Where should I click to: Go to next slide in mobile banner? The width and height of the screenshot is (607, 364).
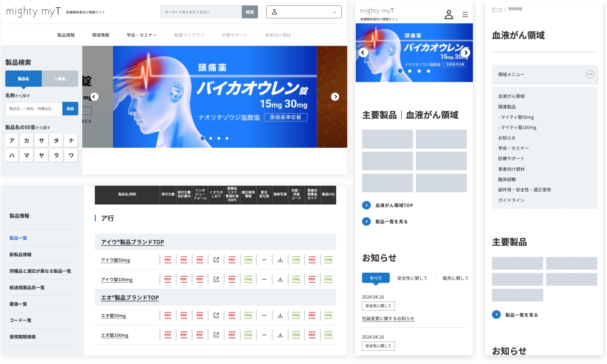pyautogui.click(x=466, y=52)
